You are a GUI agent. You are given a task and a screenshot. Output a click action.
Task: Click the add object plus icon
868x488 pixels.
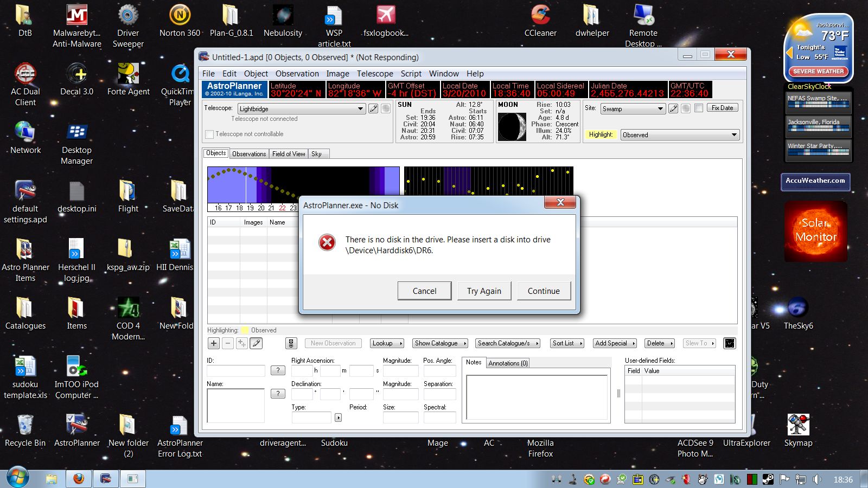pyautogui.click(x=214, y=343)
